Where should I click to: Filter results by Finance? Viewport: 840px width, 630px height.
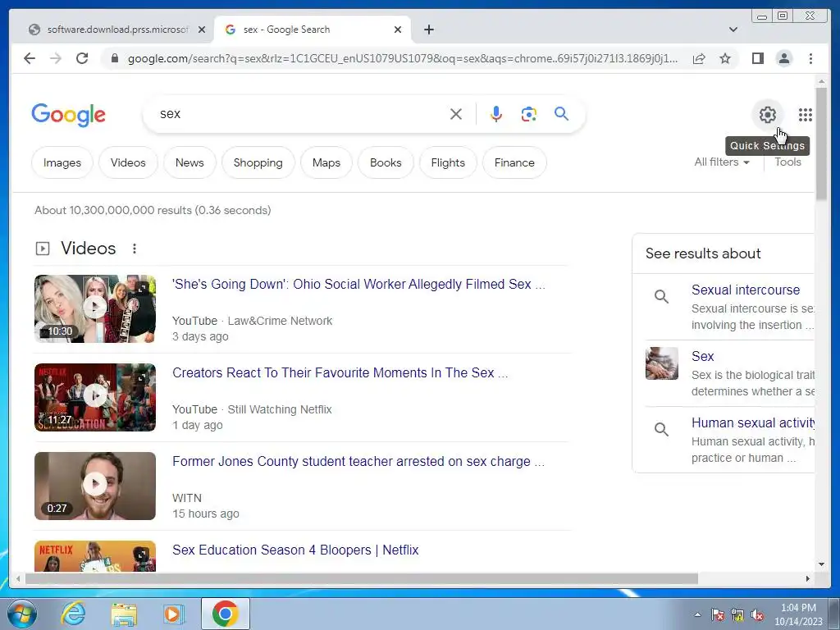(514, 162)
